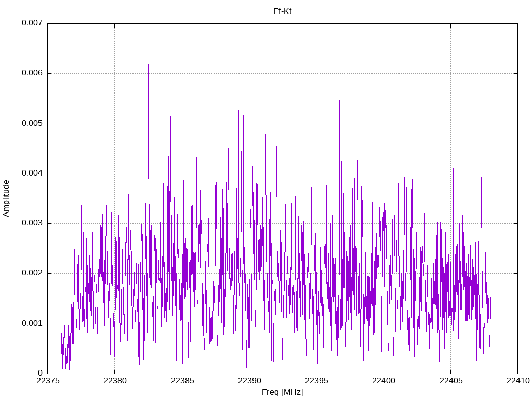
Task: Click the peak tip near 22397 MHz
Action: click(339, 100)
